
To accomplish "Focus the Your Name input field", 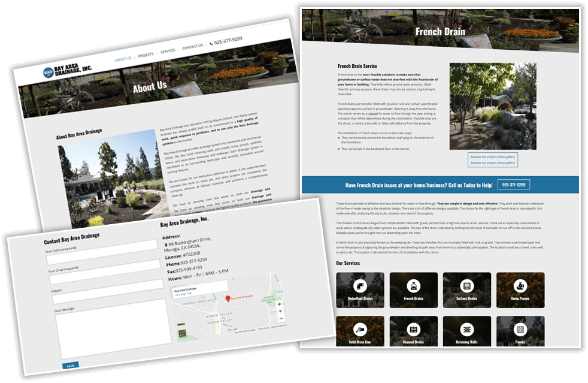I will tap(102, 254).
